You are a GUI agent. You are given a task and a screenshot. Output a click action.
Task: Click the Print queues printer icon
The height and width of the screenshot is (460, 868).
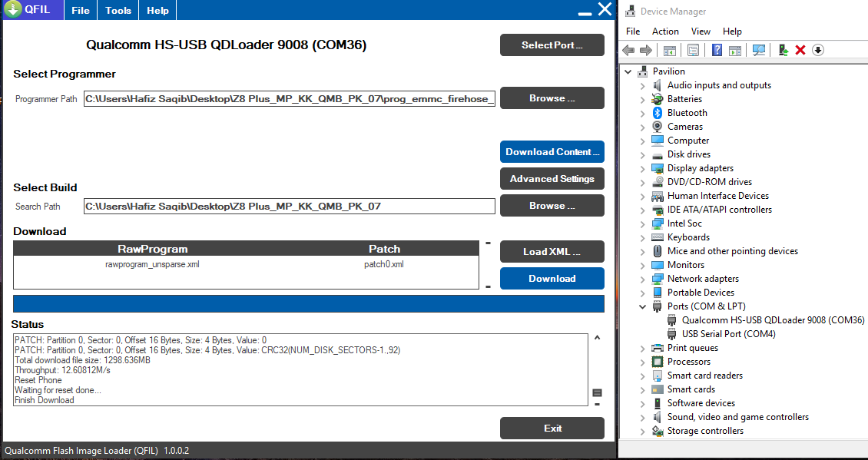[657, 348]
